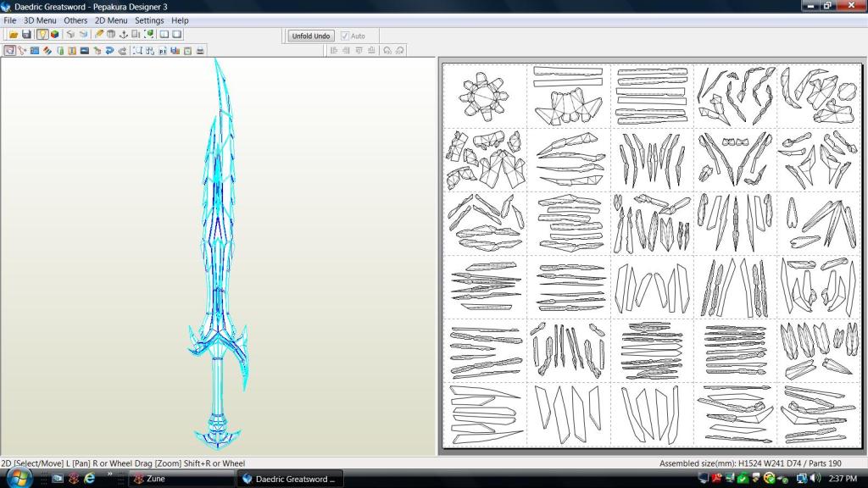Click the volume speaker tray icon
Screen dimensions: 868x488
[815, 478]
